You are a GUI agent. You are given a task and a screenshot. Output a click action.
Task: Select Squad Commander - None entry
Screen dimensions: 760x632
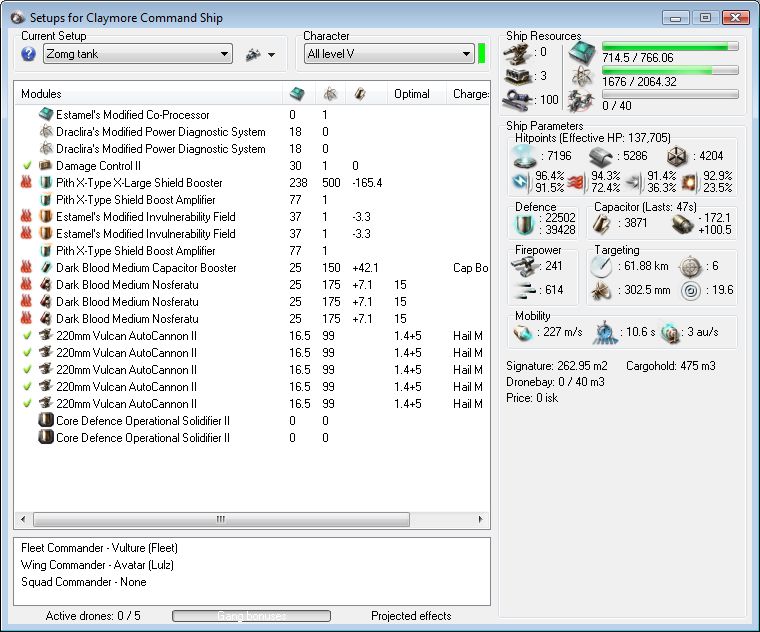click(83, 582)
